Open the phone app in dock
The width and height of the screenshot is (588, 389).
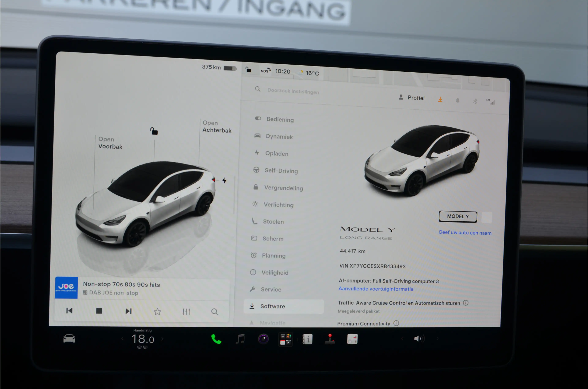216,339
